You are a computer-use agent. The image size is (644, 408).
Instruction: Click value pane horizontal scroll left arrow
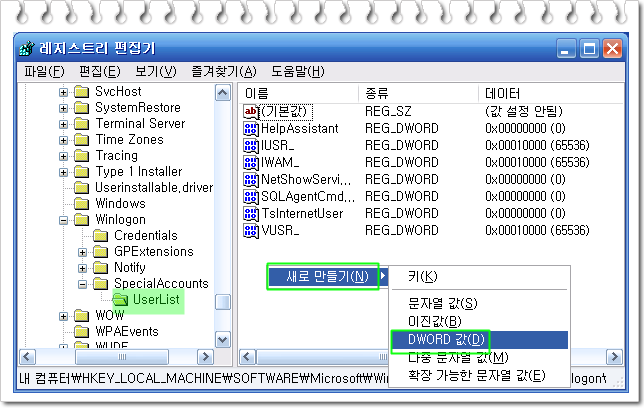[248, 357]
